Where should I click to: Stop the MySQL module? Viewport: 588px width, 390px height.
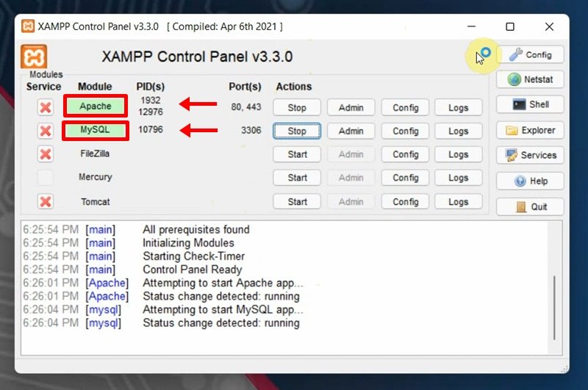point(297,131)
